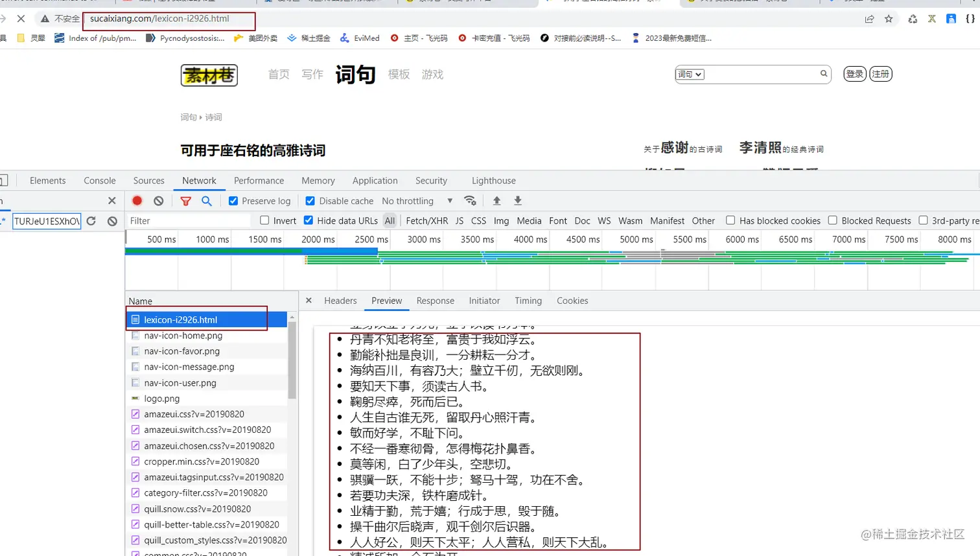
Task: Open the 美团外卖 bookmark
Action: (255, 38)
